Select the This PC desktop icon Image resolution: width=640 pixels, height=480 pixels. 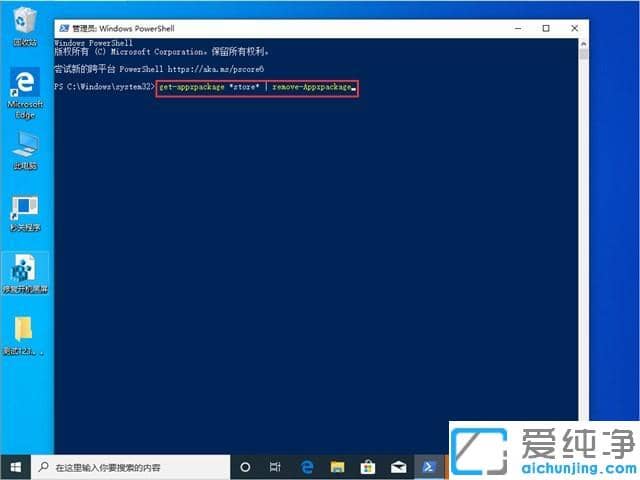(25, 150)
